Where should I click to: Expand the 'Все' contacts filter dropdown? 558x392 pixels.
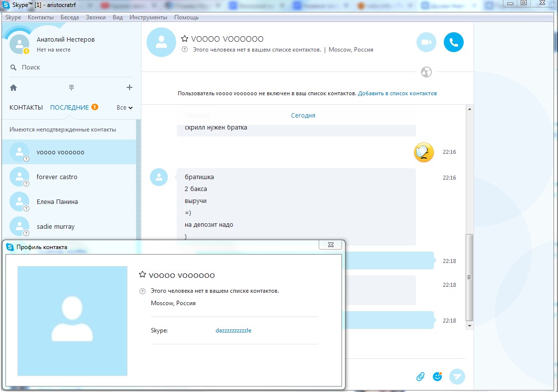tap(125, 107)
